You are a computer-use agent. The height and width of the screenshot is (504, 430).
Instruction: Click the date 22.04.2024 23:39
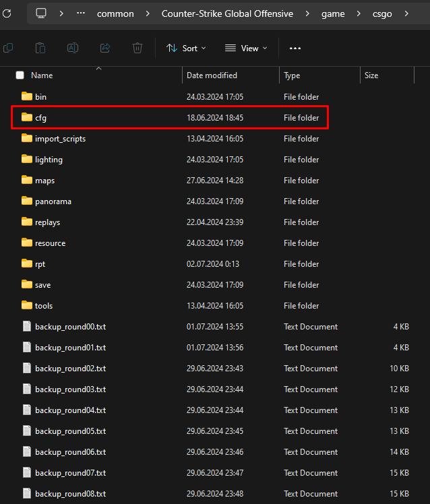[x=215, y=222]
